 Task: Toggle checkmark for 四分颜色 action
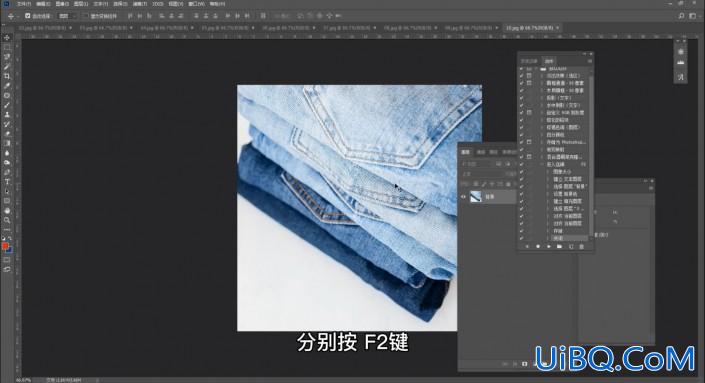[x=522, y=134]
